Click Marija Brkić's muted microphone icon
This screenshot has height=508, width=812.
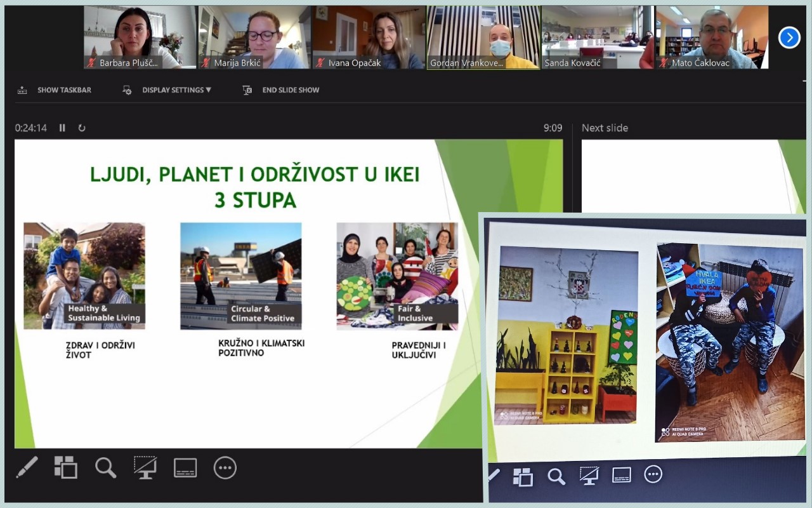coord(206,63)
